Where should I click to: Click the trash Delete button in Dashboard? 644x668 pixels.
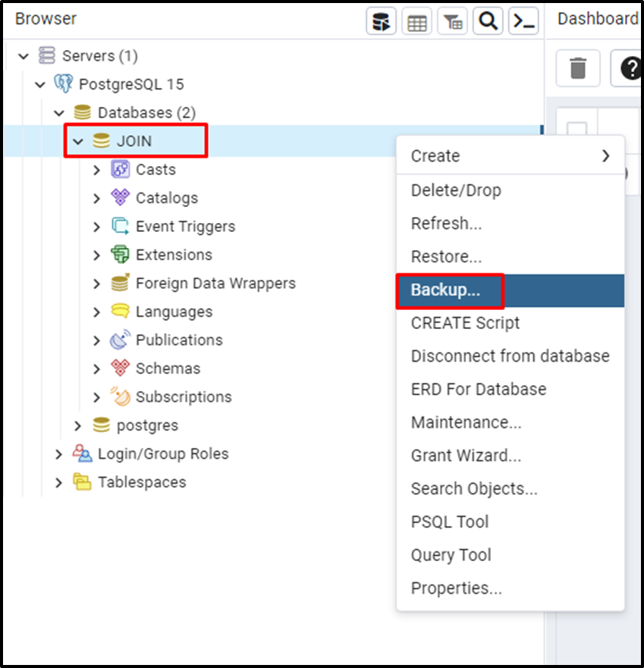click(577, 67)
